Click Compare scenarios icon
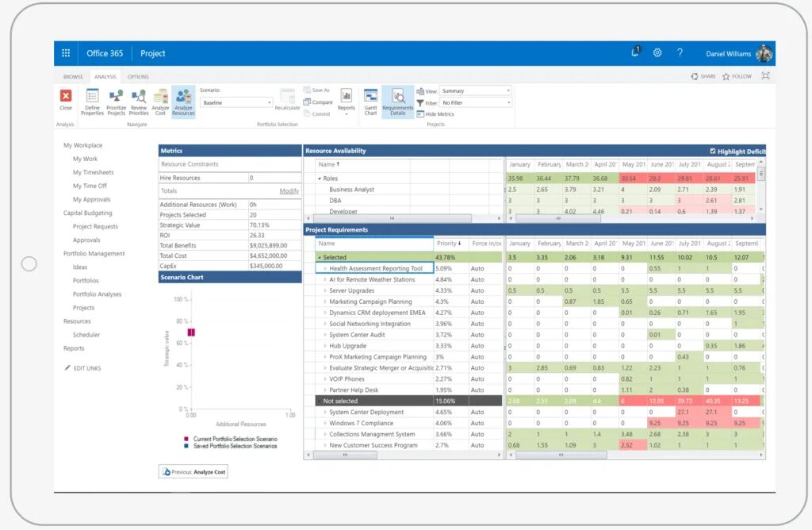 [307, 102]
